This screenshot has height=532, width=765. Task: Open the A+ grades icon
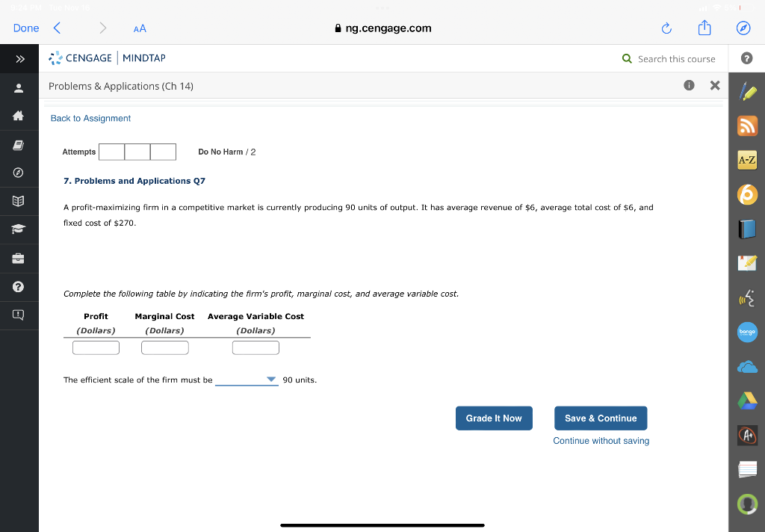(x=747, y=436)
